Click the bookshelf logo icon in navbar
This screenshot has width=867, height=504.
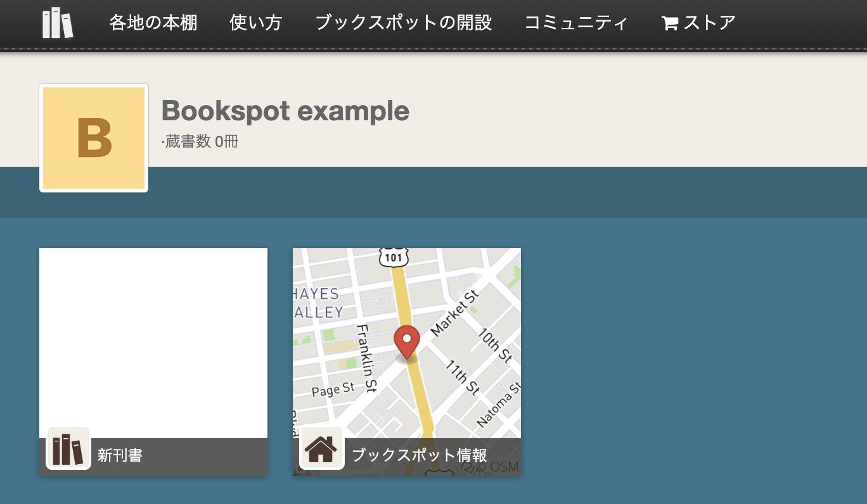(x=58, y=23)
